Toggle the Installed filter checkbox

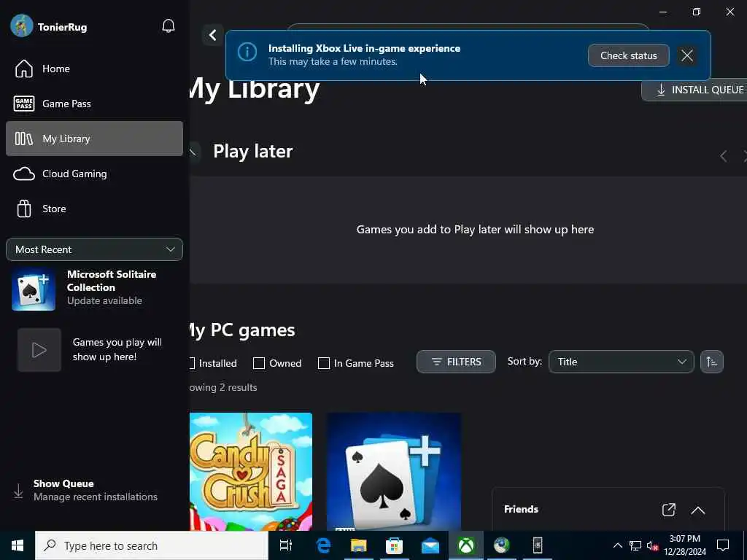[x=192, y=363]
